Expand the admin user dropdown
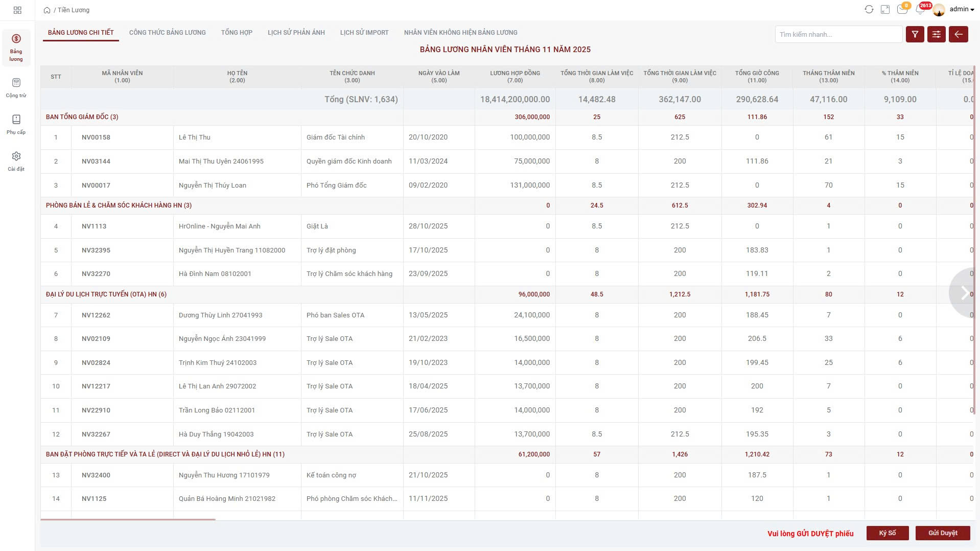The height and width of the screenshot is (551, 980). pyautogui.click(x=961, y=9)
